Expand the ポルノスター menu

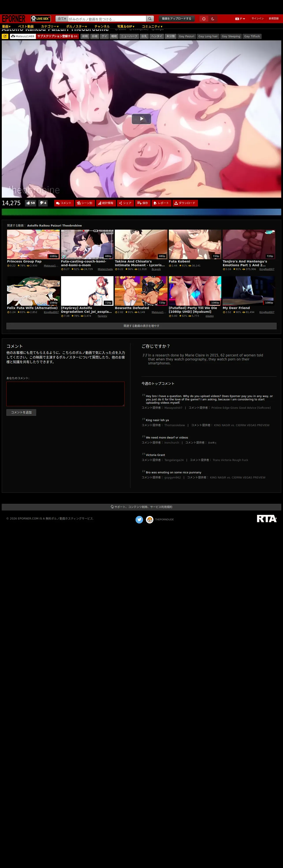coord(76,26)
